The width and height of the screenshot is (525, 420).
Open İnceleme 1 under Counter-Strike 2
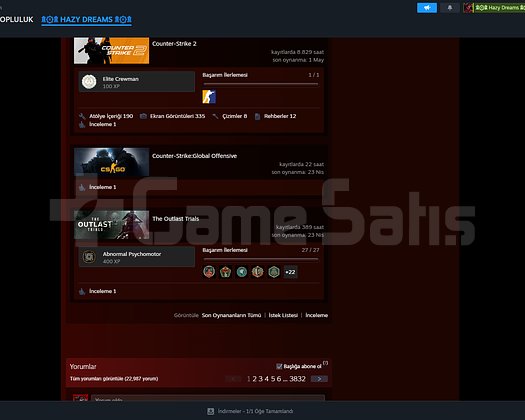102,124
